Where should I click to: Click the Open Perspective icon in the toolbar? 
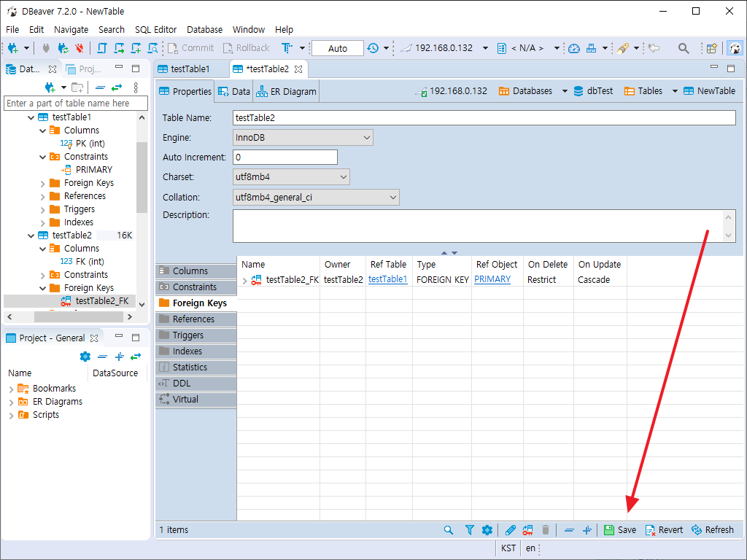pos(712,48)
